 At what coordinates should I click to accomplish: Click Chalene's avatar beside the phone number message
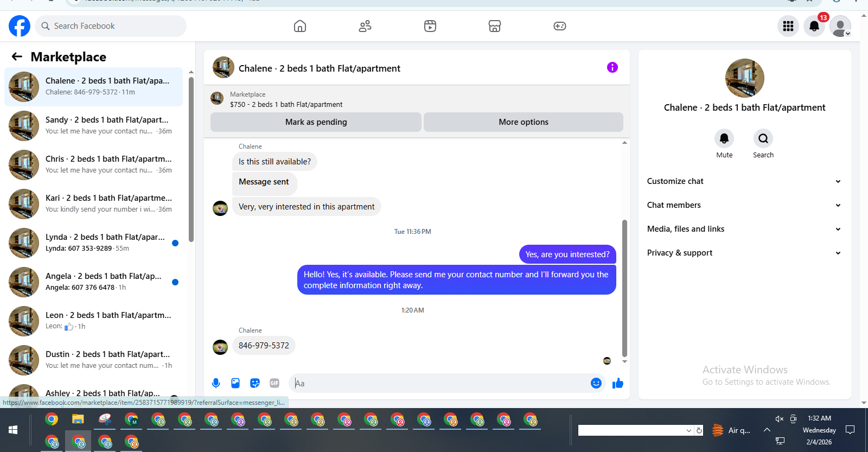click(x=220, y=347)
